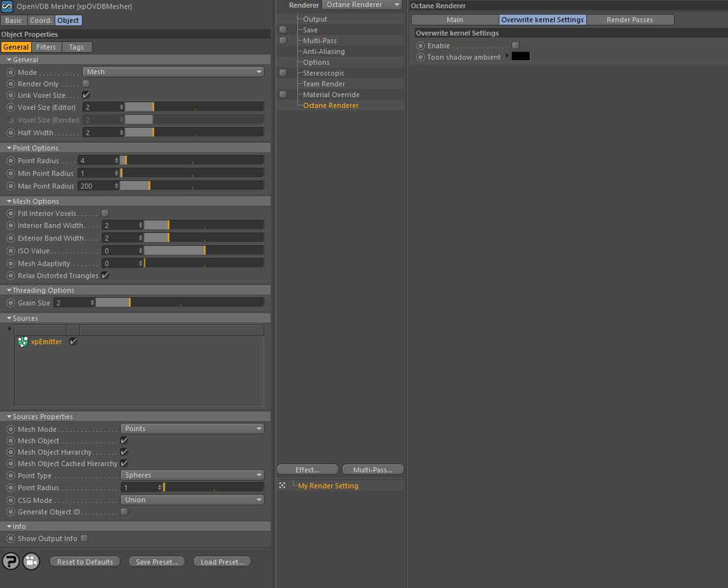Viewport: 728px width, 588px height.
Task: Toggle Link Voxel Size checkbox
Action: click(x=86, y=95)
